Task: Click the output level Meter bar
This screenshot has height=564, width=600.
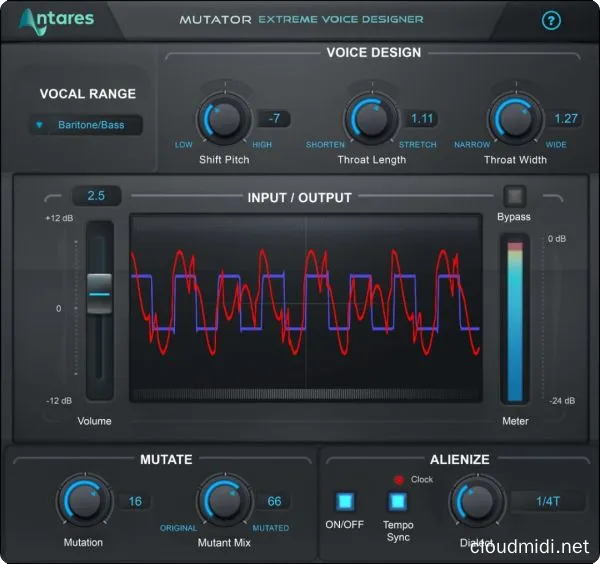Action: pos(515,321)
